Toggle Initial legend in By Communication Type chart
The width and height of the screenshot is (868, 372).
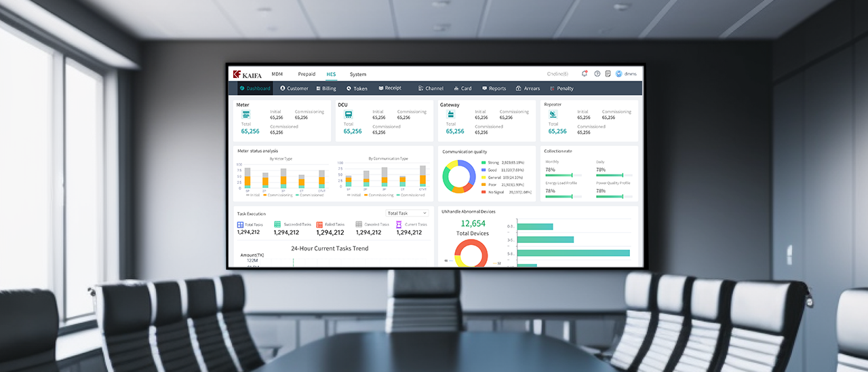[354, 195]
